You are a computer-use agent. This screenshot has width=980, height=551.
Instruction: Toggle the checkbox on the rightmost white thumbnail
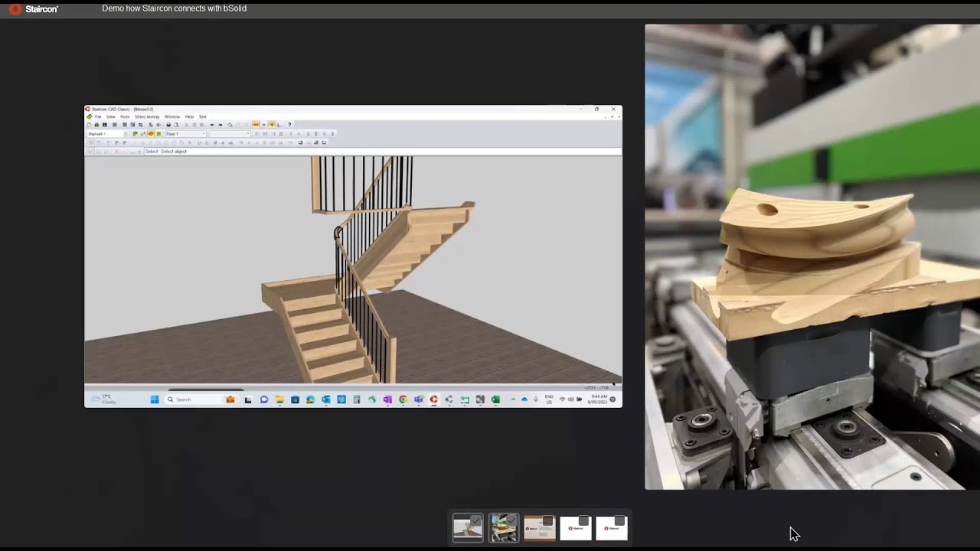(619, 521)
